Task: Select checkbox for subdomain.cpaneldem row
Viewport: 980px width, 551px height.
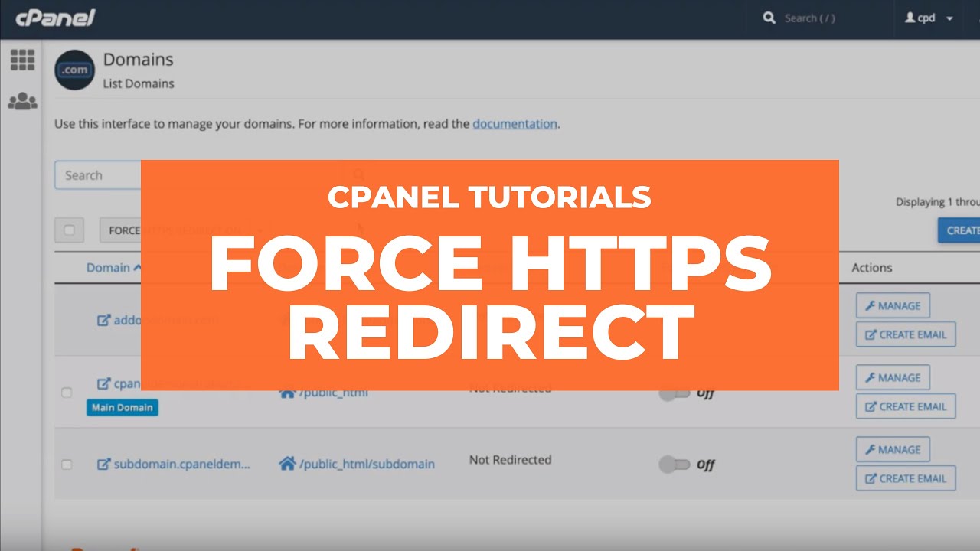Action: coord(67,465)
